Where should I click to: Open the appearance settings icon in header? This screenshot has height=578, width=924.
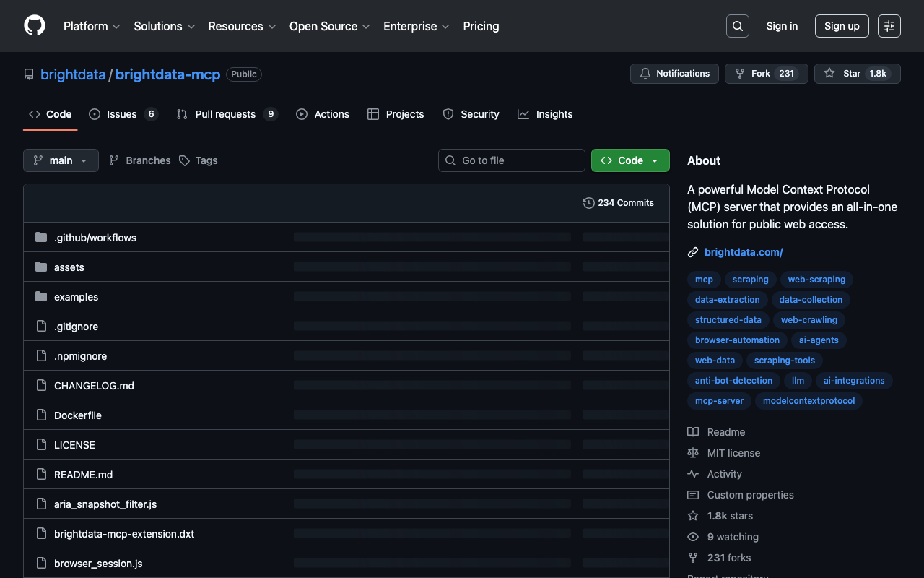889,26
